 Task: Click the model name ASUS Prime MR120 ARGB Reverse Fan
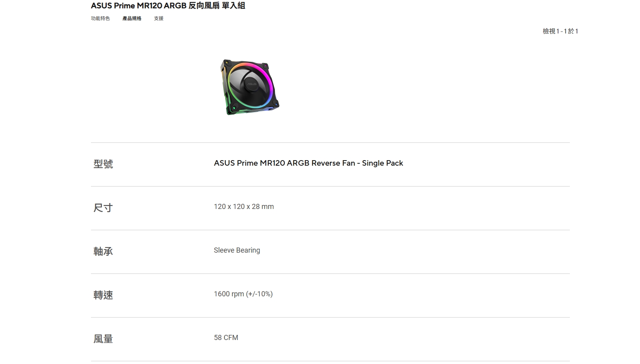tap(284, 163)
